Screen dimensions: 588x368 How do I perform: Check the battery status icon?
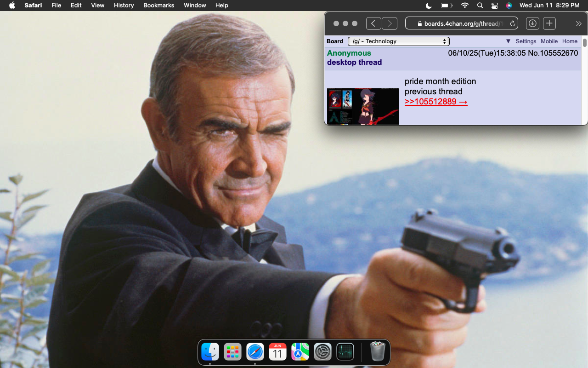coord(447,5)
